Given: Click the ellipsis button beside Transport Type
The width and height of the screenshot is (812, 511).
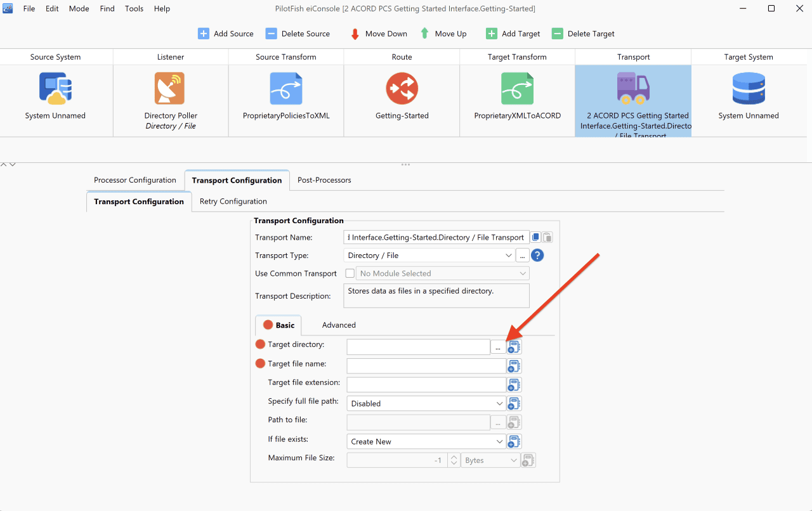Looking at the screenshot, I should (522, 256).
